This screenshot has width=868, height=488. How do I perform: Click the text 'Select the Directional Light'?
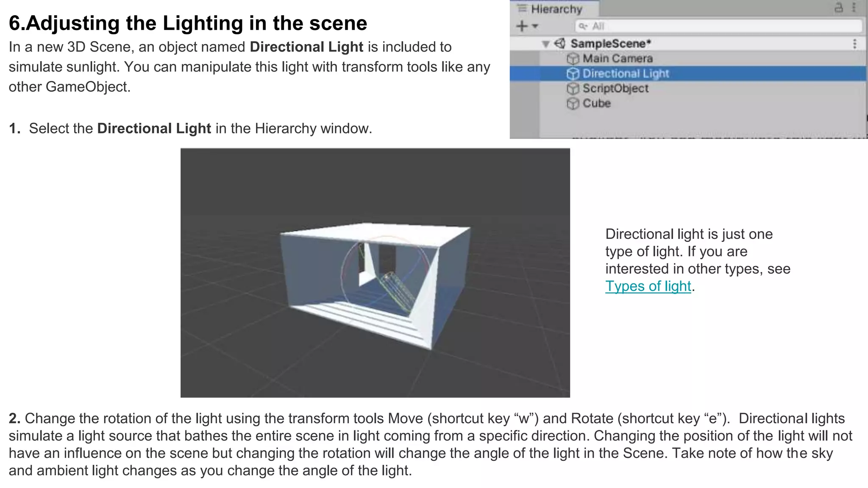tap(120, 128)
